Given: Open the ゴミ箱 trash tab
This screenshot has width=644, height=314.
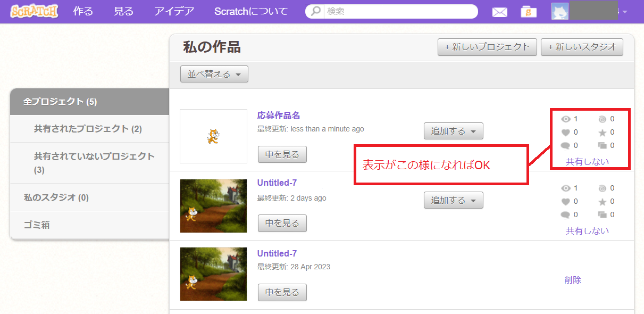Looking at the screenshot, I should pyautogui.click(x=89, y=225).
